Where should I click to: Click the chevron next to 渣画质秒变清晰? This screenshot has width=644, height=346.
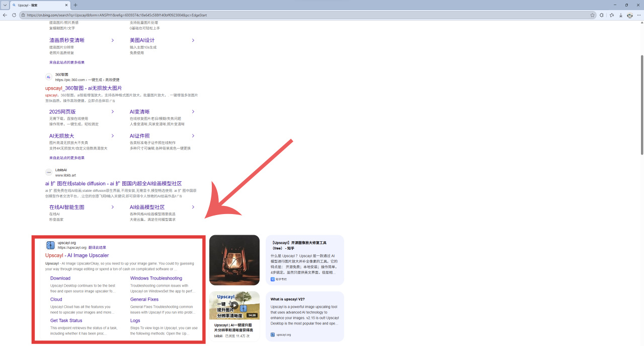tap(112, 40)
